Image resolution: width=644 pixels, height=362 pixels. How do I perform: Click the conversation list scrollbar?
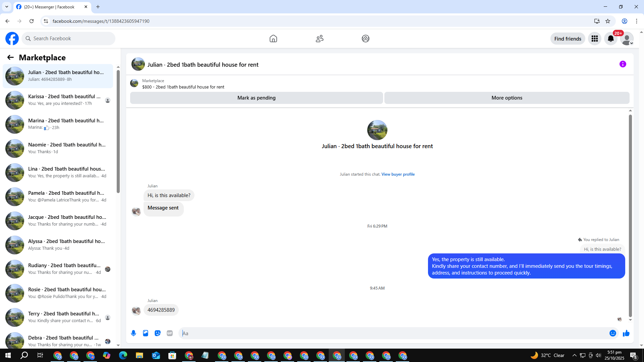pos(118,131)
